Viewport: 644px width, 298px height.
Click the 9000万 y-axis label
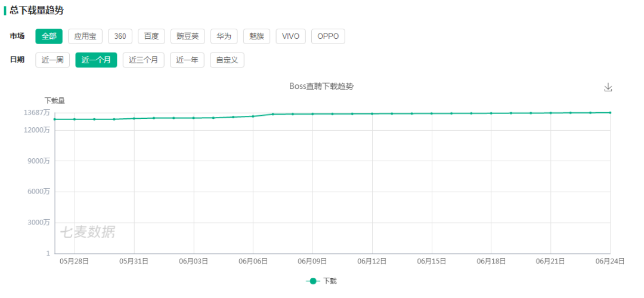pos(39,161)
